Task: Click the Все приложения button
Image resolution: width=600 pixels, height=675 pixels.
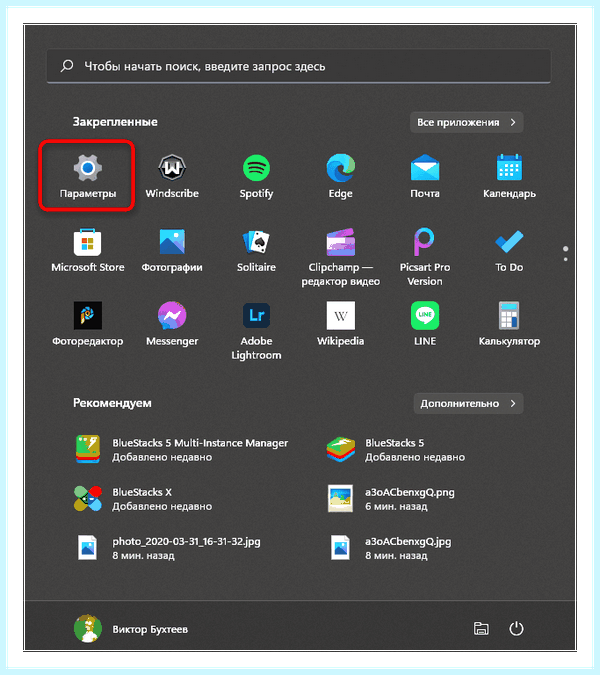Action: click(467, 122)
